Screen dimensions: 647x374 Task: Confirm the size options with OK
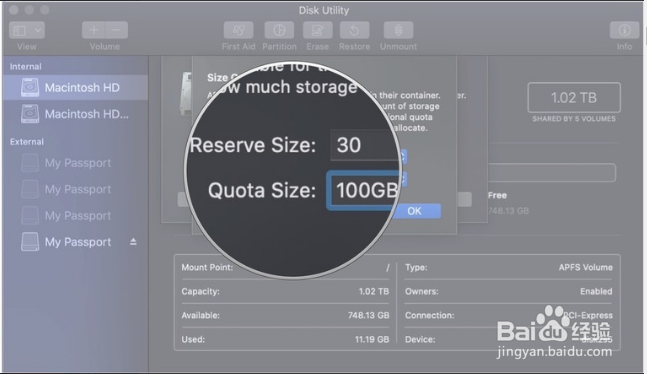click(x=415, y=211)
